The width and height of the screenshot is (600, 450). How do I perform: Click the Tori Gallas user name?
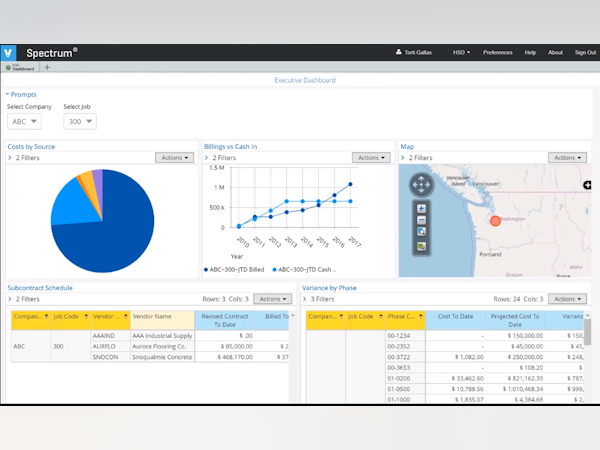tap(418, 52)
